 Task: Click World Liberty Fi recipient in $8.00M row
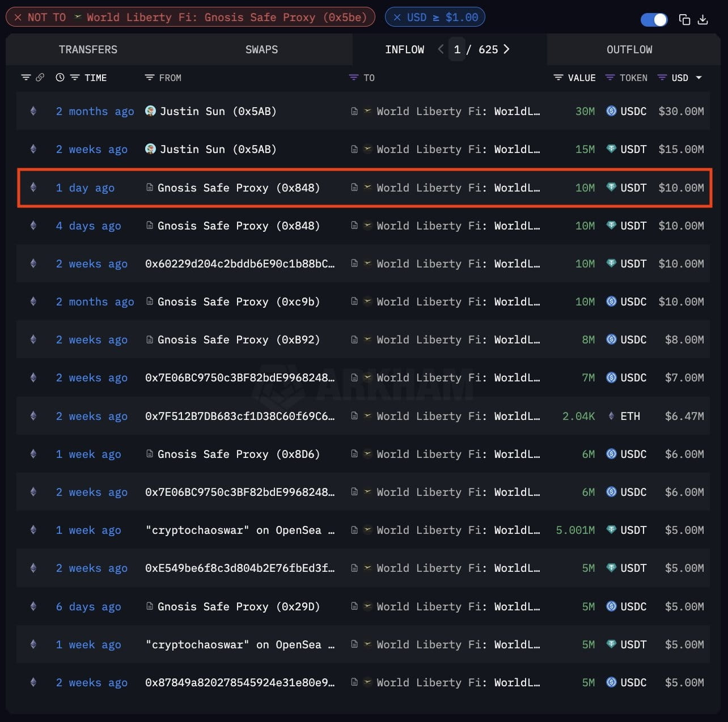click(458, 339)
